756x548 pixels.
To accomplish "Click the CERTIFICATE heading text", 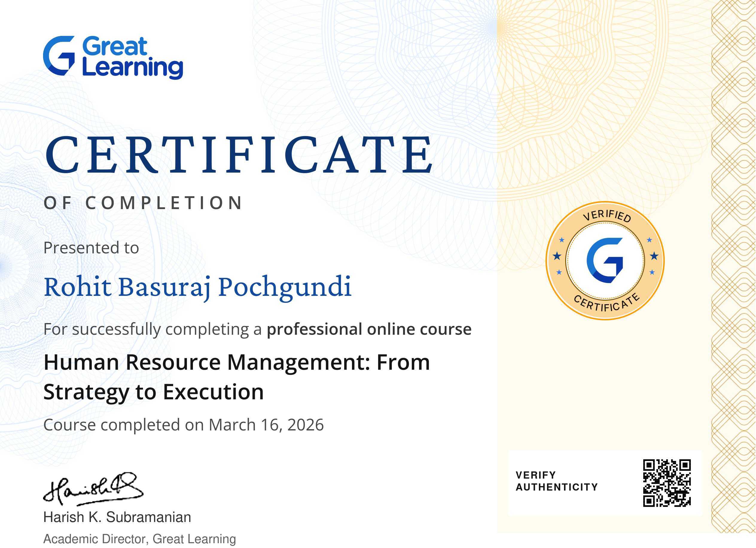I will (239, 155).
